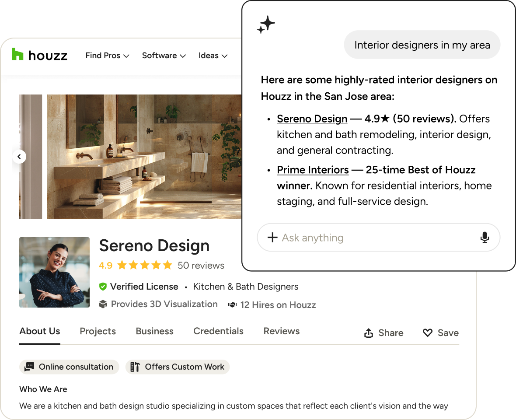This screenshot has height=420, width=516.
Task: Click the Sereno Design heading
Action: click(x=154, y=245)
